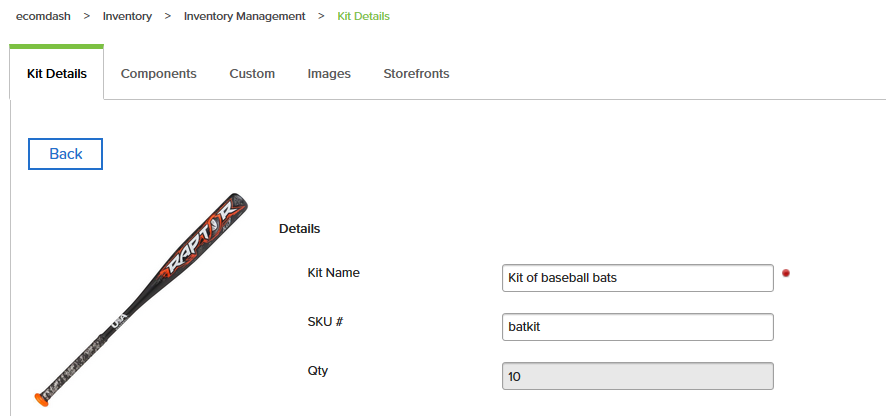Click into the SKU # input box

[637, 327]
